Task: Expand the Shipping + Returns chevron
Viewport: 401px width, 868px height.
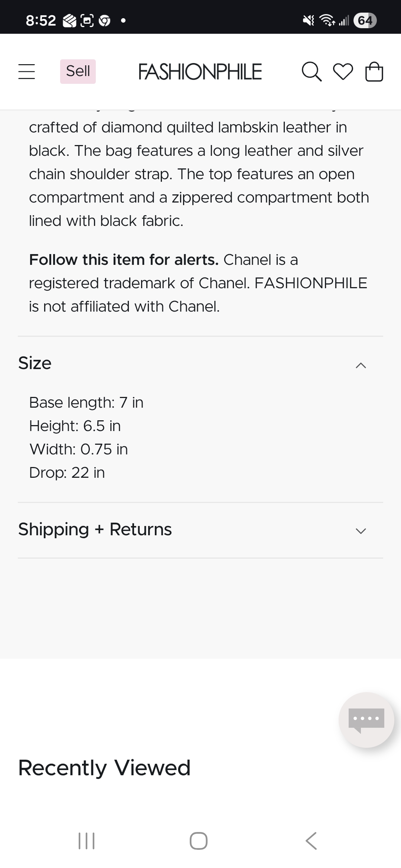Action: click(x=361, y=531)
